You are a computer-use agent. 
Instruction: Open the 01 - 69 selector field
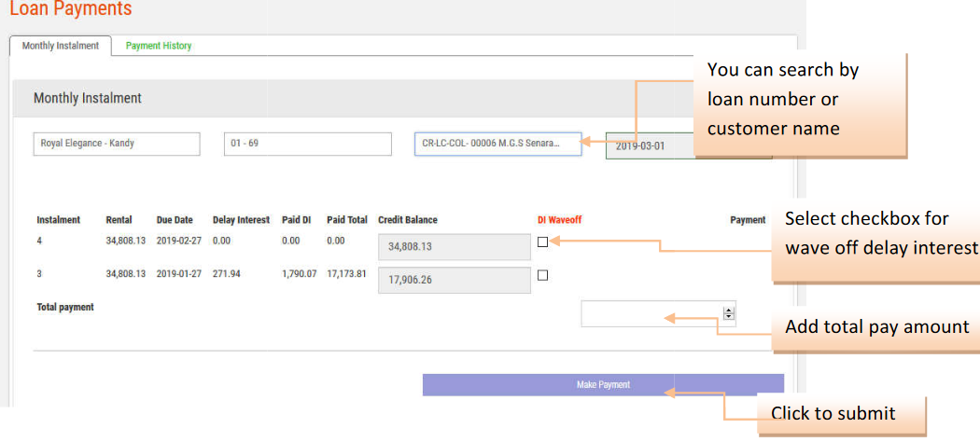pyautogui.click(x=307, y=144)
